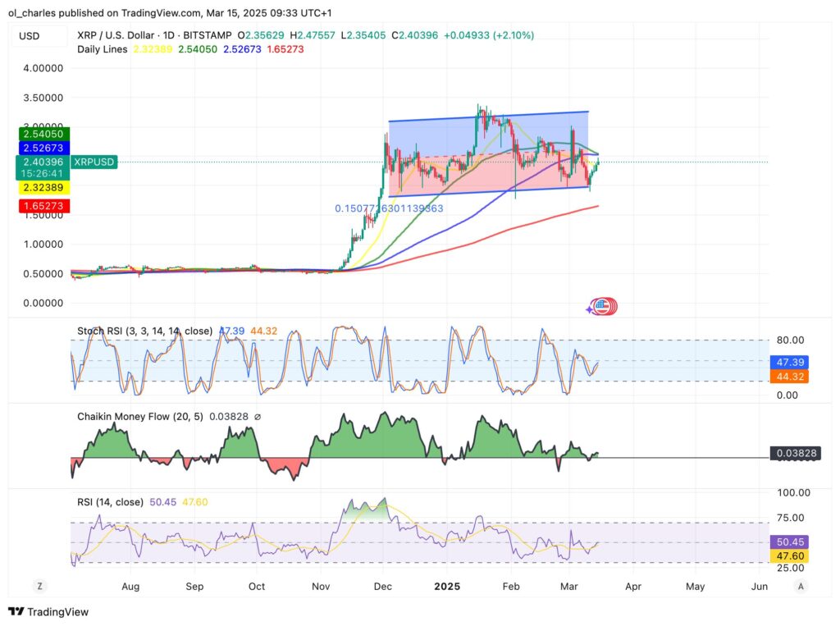Click the A auto-fit icon on time axis

800,587
